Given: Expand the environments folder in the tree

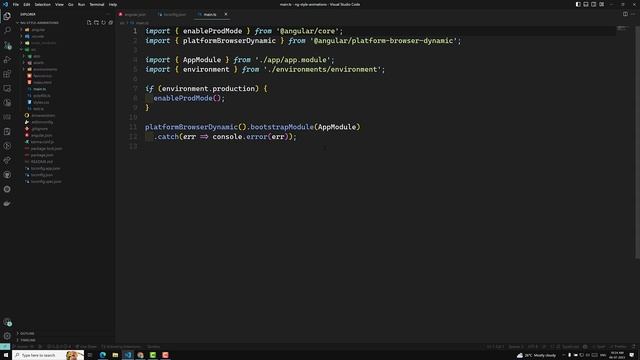Looking at the screenshot, I should (45, 69).
